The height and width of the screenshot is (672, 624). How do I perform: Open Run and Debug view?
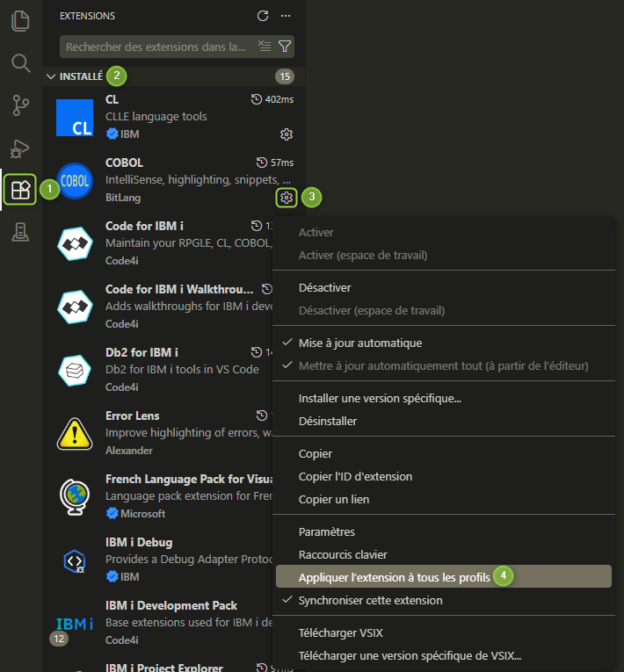click(x=20, y=148)
